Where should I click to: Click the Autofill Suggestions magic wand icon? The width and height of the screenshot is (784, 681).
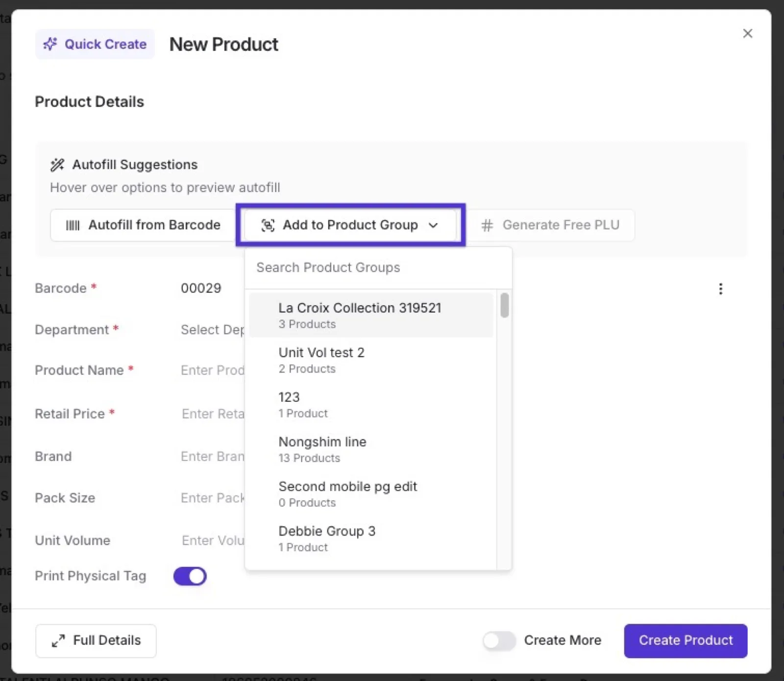click(57, 165)
